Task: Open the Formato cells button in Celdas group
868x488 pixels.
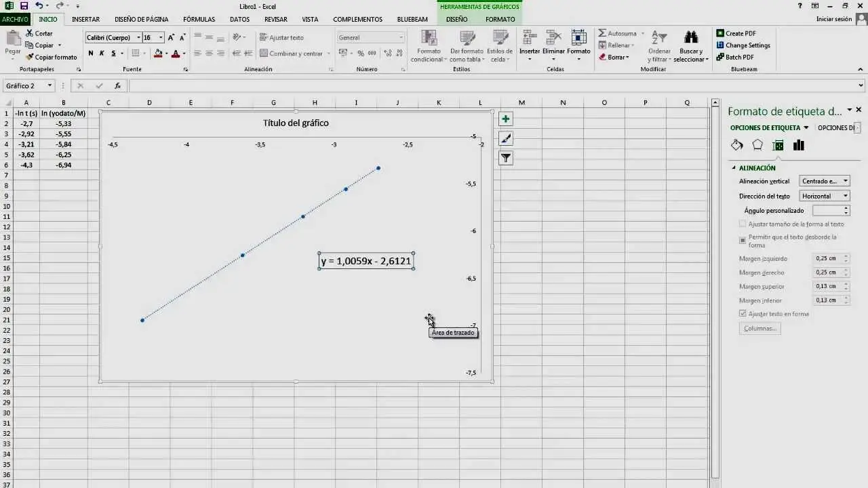Action: [578, 45]
